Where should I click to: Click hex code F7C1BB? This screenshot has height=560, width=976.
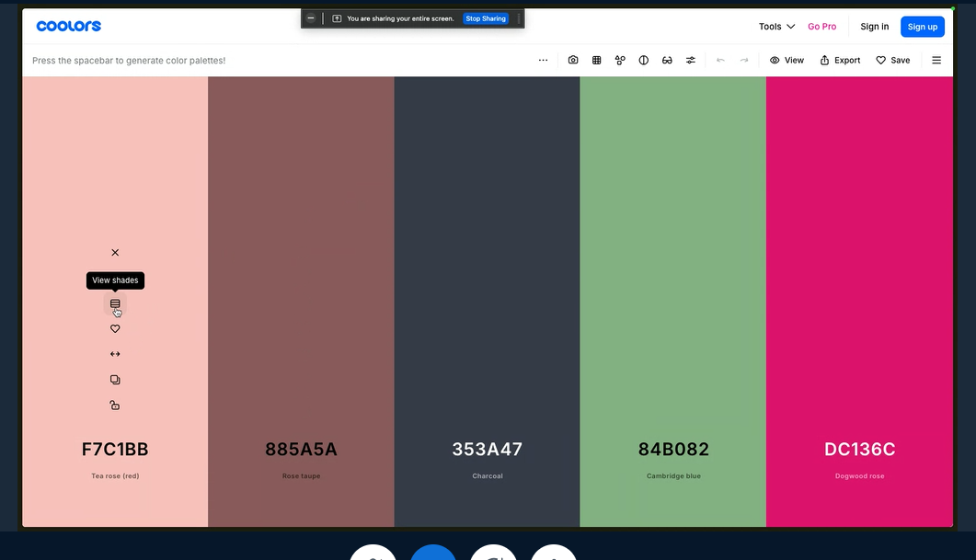(x=115, y=450)
